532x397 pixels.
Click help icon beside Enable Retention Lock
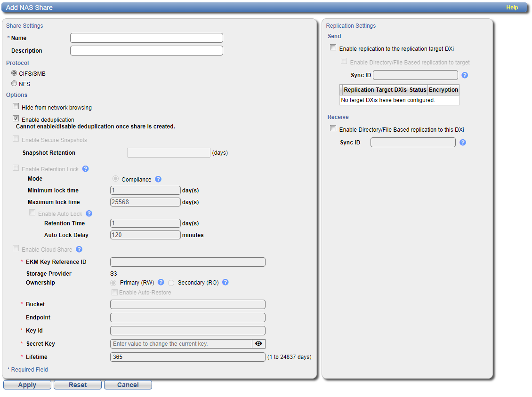click(x=86, y=169)
